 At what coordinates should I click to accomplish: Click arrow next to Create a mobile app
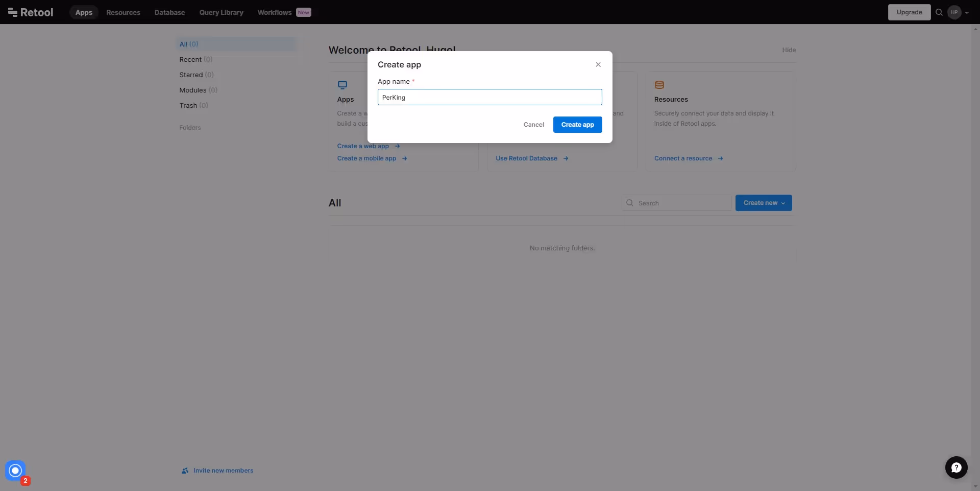coord(404,158)
